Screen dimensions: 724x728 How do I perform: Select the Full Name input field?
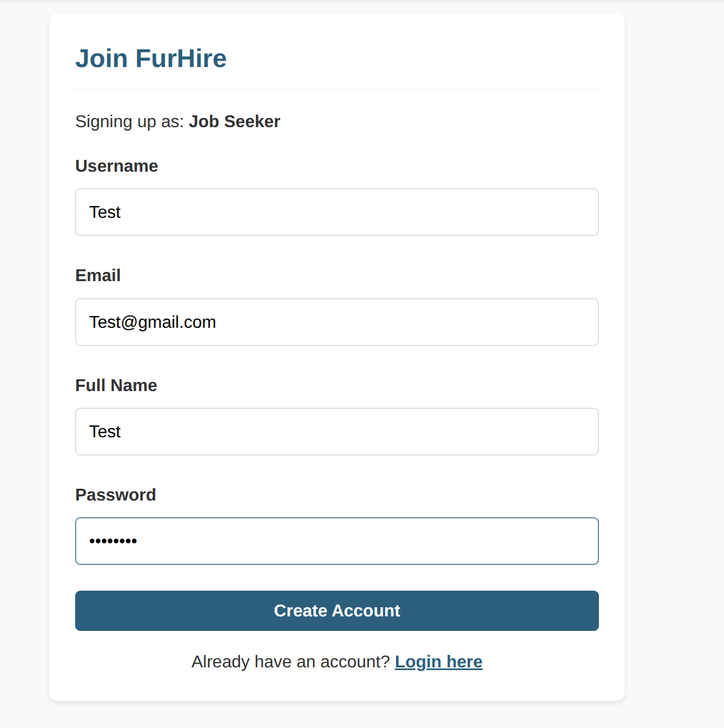coord(337,431)
